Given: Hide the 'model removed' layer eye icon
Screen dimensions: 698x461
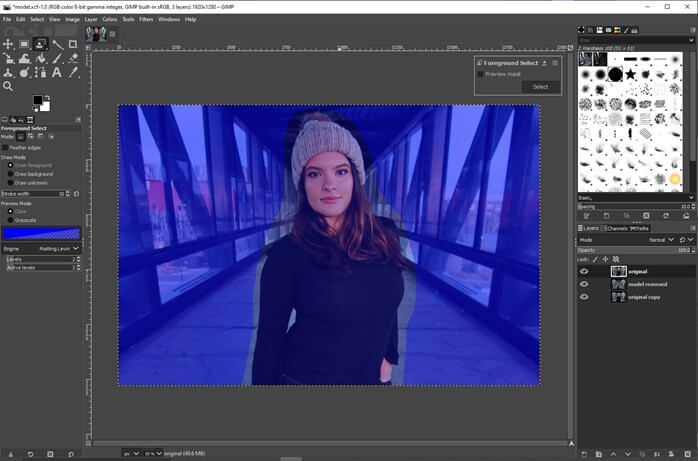Looking at the screenshot, I should point(584,284).
